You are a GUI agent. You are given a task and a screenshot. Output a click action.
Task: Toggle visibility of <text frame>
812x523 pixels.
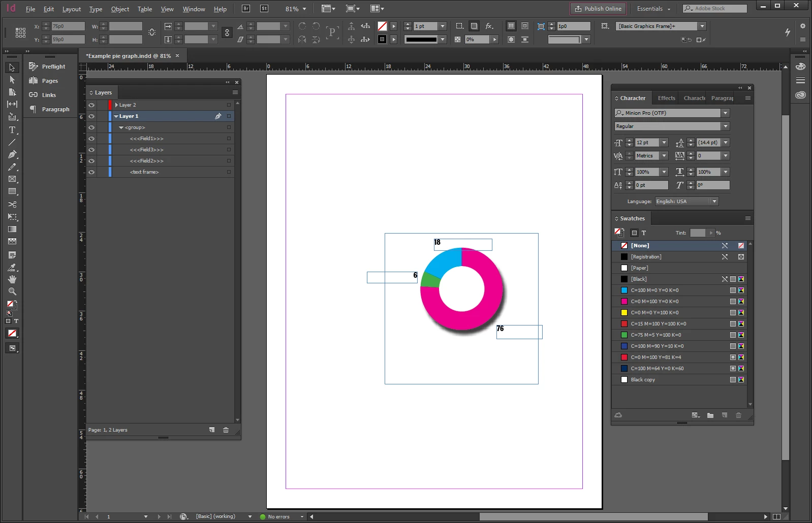coord(91,172)
